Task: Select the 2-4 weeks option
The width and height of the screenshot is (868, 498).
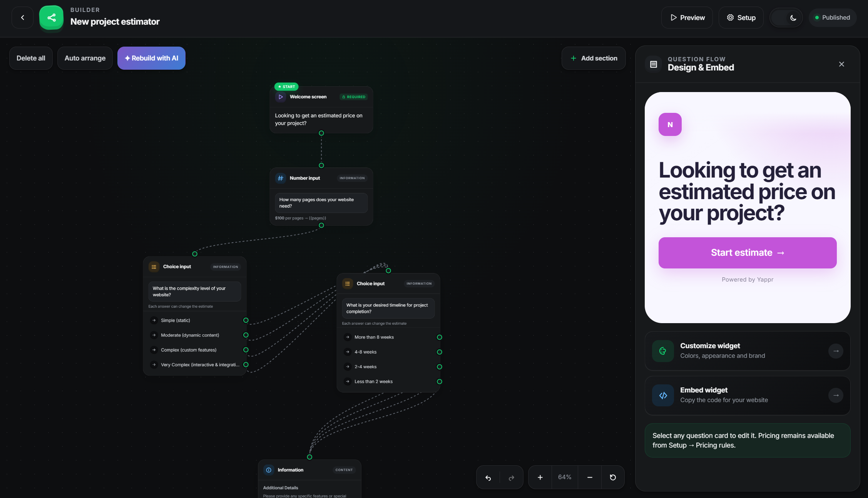Action: 388,367
